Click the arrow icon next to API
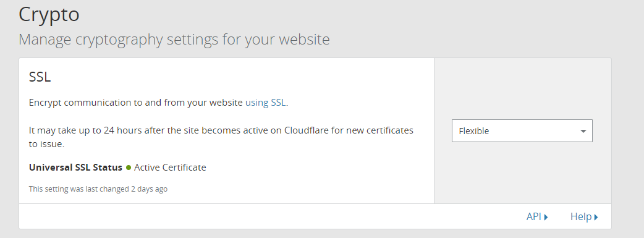 (546, 217)
